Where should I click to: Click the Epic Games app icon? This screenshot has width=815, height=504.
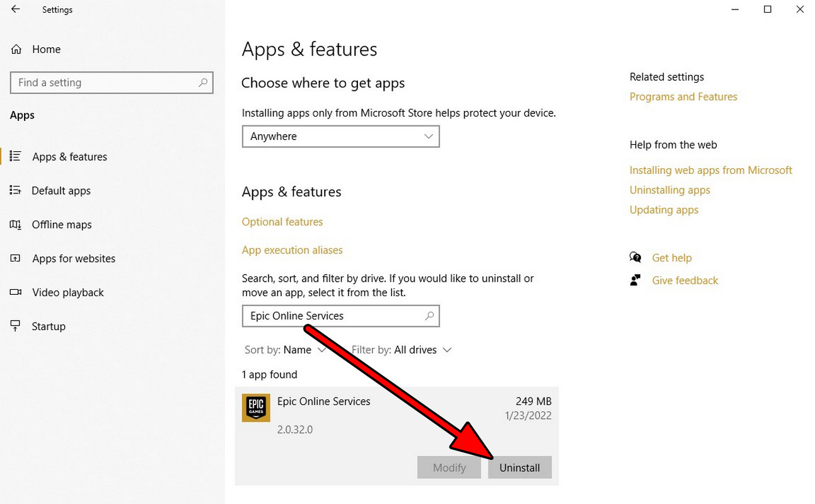255,408
